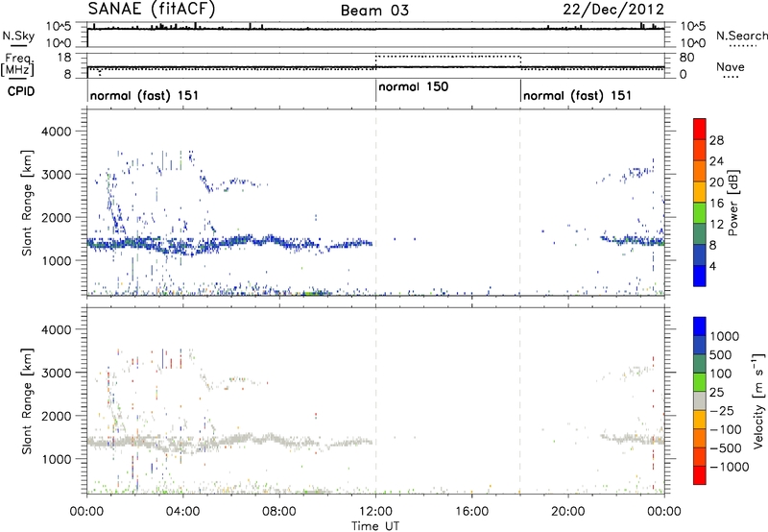Image resolution: width=768 pixels, height=532 pixels.
Task: Click the blue 1400 km backscatter band near 02:00
Action: point(135,243)
